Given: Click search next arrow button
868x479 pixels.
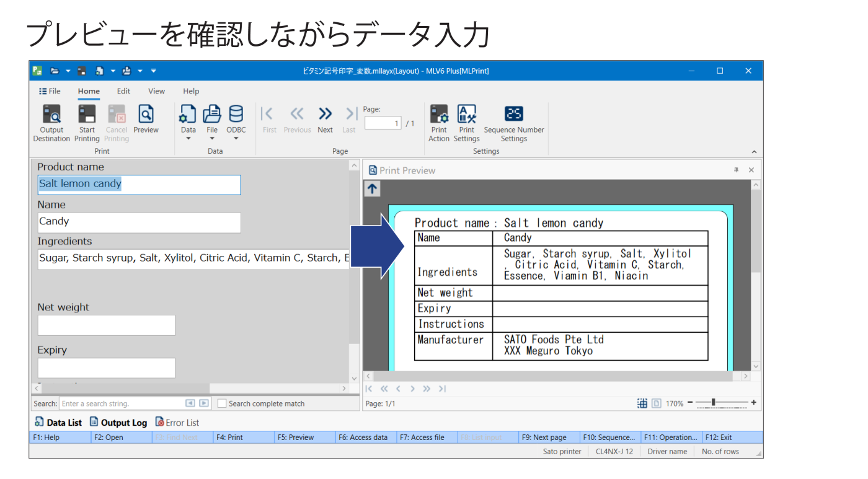Looking at the screenshot, I should coord(203,403).
